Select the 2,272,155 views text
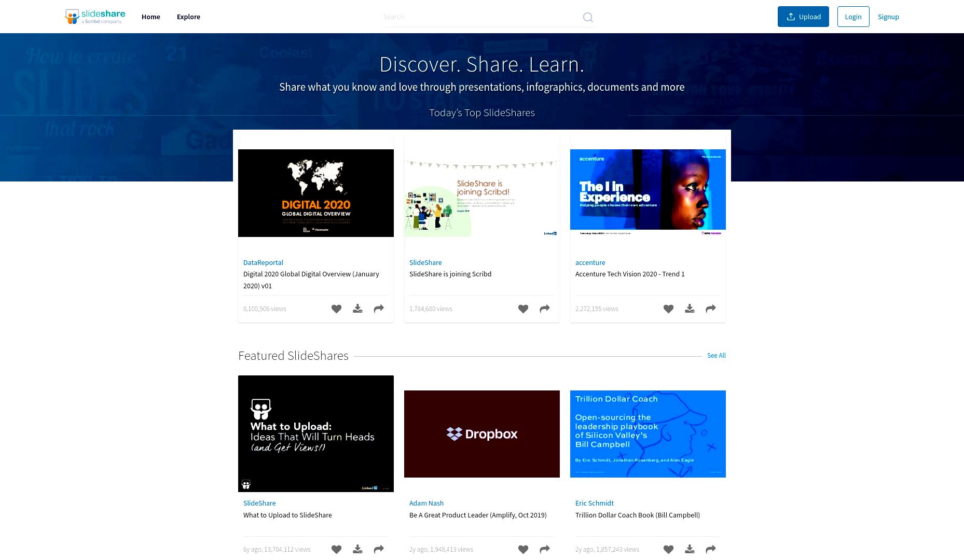This screenshot has width=964, height=560. tap(597, 309)
